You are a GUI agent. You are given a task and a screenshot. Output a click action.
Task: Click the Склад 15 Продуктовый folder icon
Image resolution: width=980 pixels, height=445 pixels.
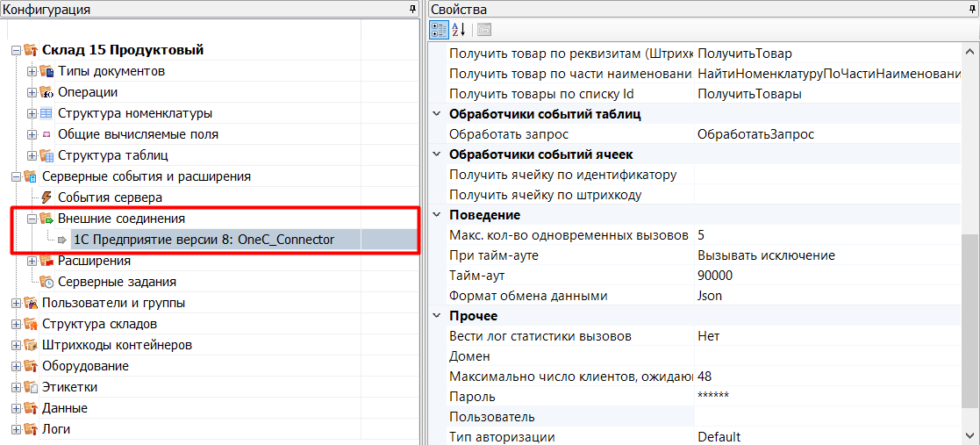point(31,51)
